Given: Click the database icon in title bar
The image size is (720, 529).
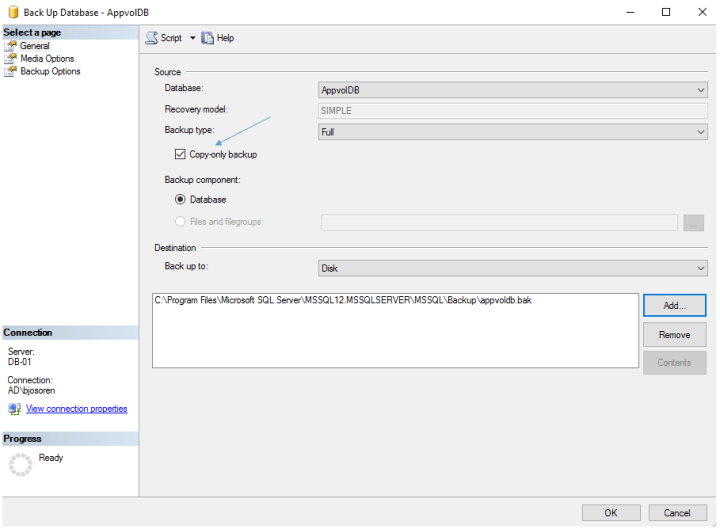Looking at the screenshot, I should point(13,12).
